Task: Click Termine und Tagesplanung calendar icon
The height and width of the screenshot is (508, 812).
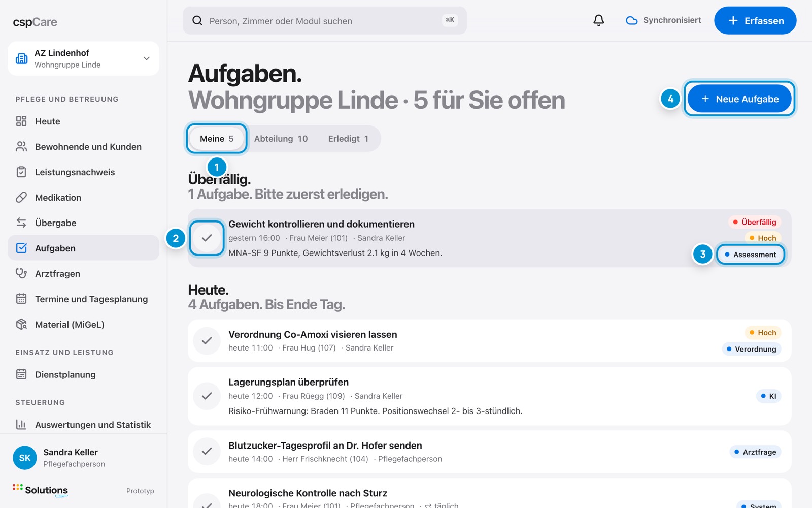Action: coord(21,299)
